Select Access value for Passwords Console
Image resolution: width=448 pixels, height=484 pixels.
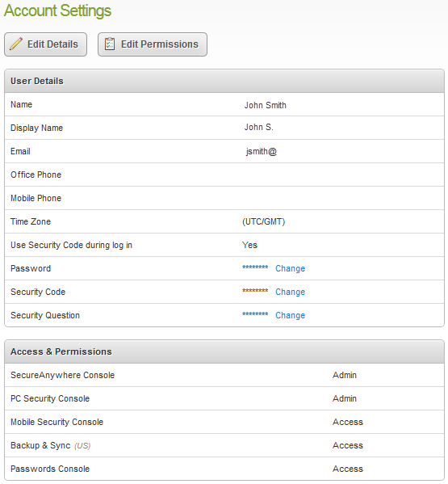[x=348, y=469]
